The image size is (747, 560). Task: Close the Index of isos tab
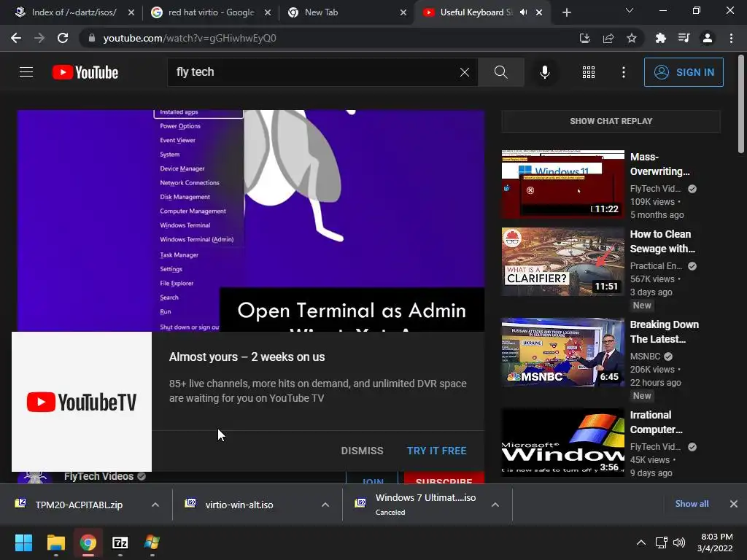click(131, 12)
